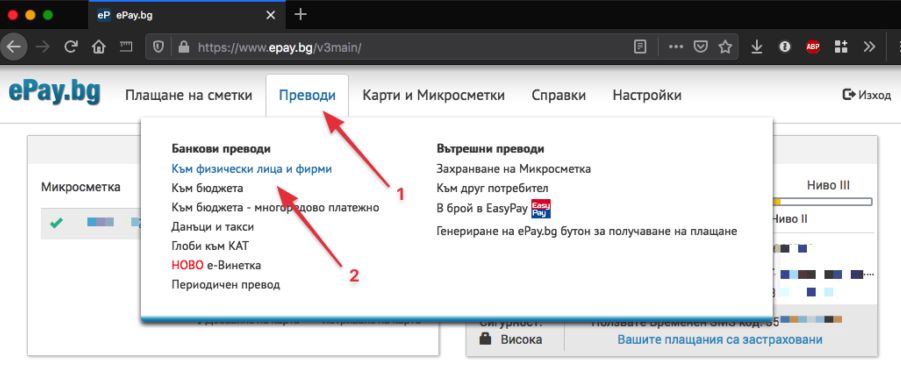
Task: Click the AdBlock Plus ABP icon
Action: pos(813,47)
